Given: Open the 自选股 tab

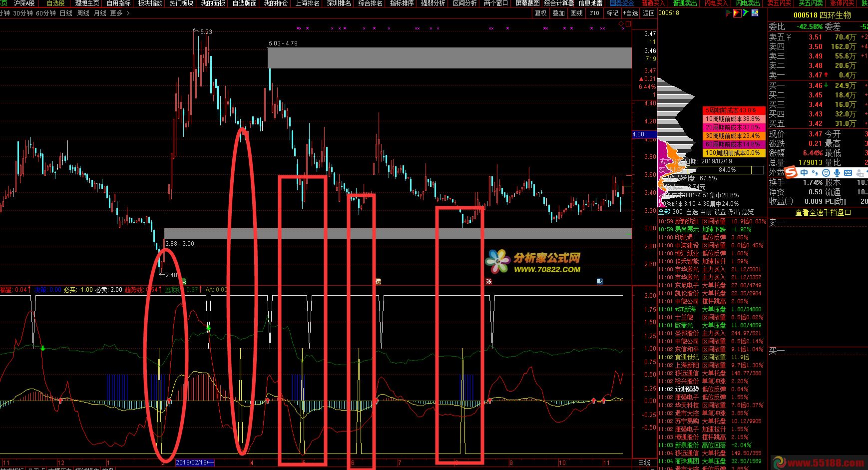Looking at the screenshot, I should pyautogui.click(x=55, y=3).
